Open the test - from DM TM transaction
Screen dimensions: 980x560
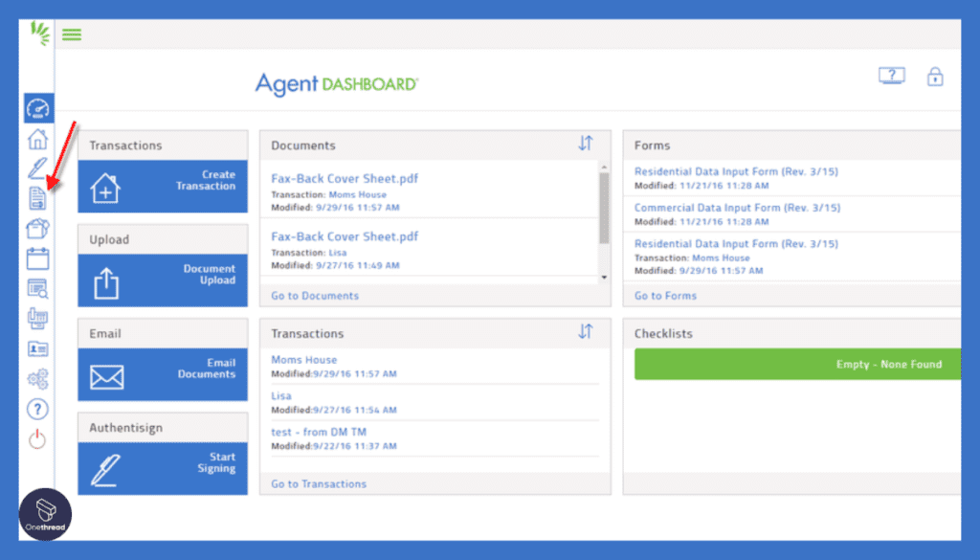[319, 432]
